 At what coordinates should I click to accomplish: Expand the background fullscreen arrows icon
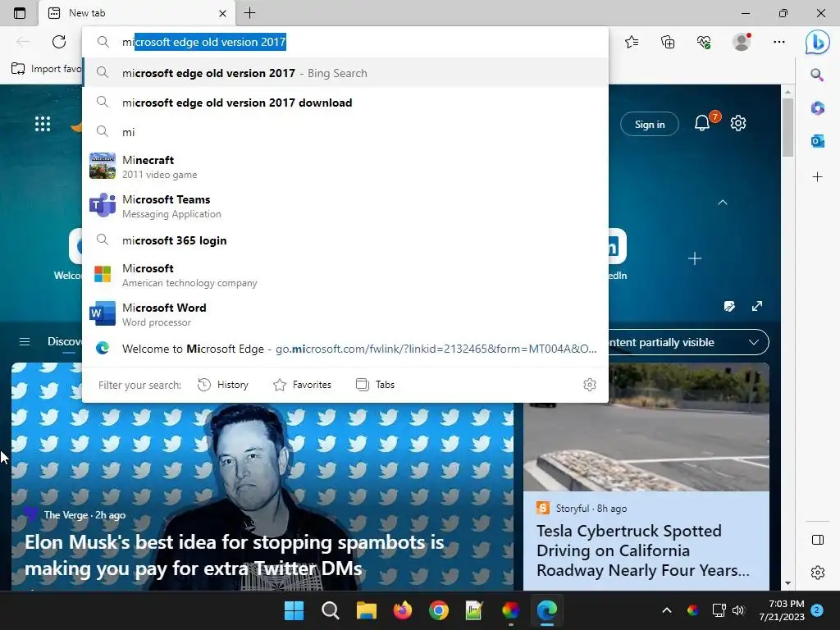[x=757, y=306]
